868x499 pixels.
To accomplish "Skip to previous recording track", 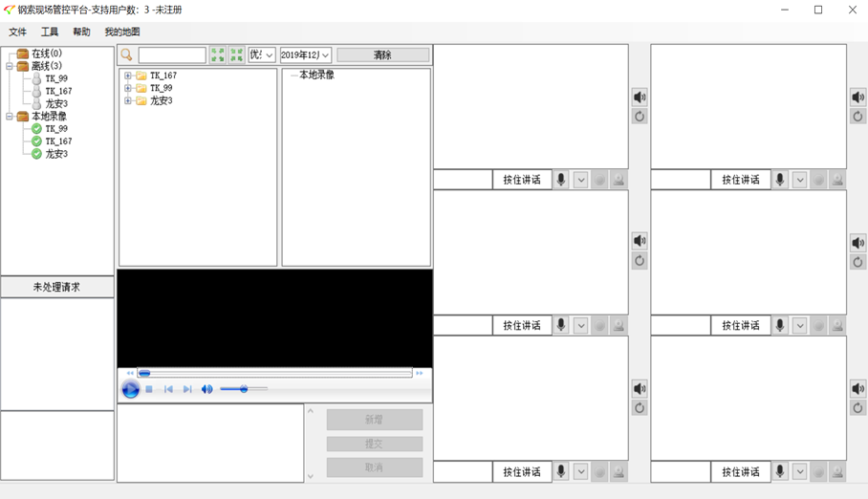I will tap(168, 389).
